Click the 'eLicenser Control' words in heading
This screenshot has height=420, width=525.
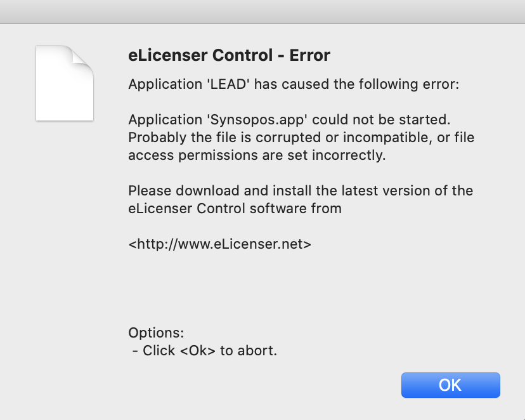point(199,56)
